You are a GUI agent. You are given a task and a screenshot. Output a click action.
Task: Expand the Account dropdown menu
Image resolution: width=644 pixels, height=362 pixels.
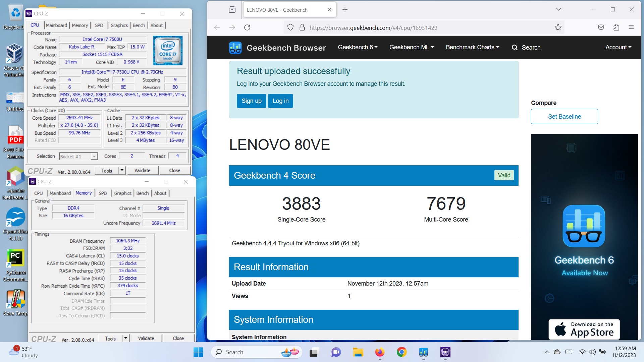[618, 47]
